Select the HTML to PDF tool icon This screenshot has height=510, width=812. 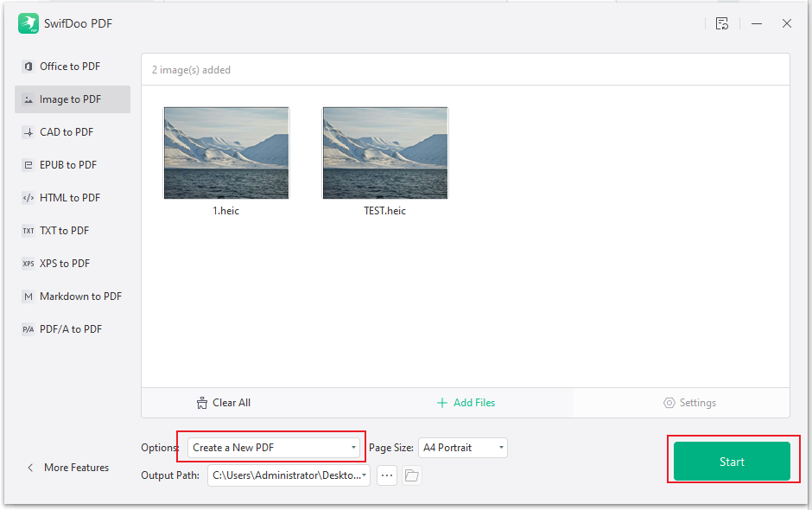pyautogui.click(x=27, y=197)
